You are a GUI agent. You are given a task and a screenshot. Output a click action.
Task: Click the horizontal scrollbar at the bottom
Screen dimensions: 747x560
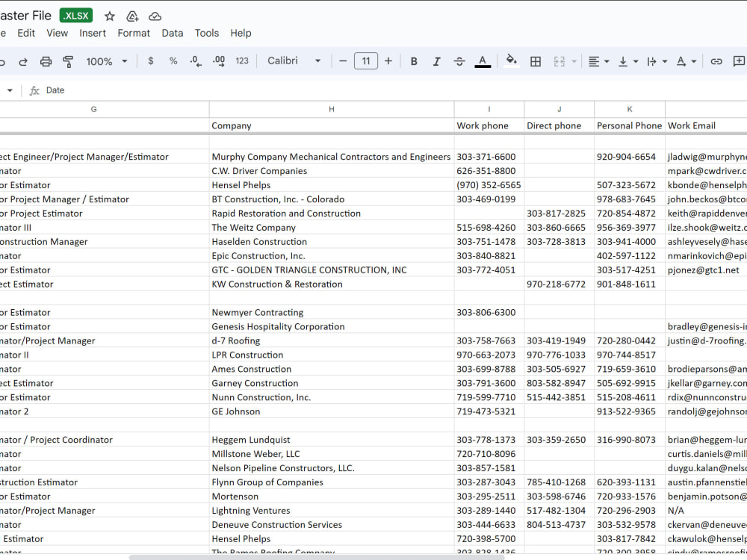click(x=299, y=556)
